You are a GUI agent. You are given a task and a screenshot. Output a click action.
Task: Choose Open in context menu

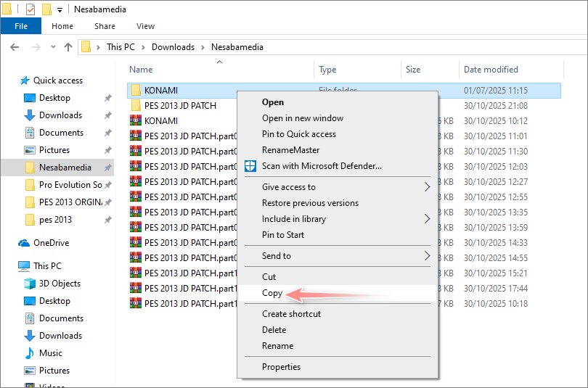(x=273, y=102)
